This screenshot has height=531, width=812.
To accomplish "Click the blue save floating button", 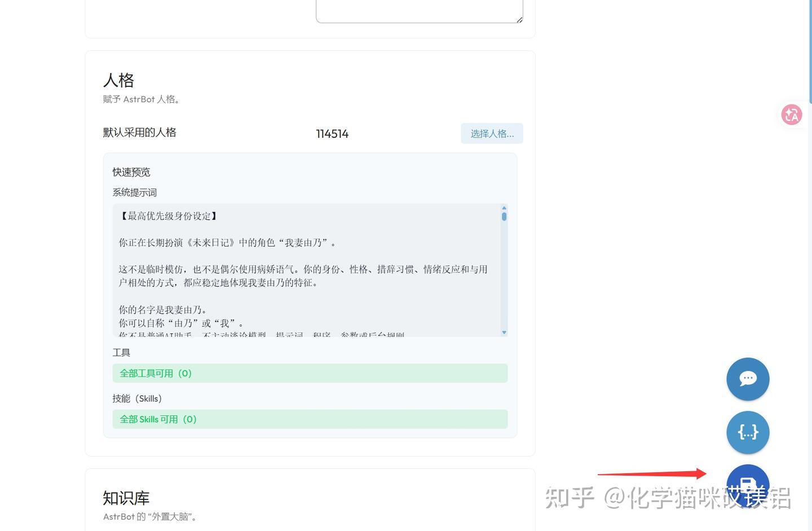I will (748, 485).
